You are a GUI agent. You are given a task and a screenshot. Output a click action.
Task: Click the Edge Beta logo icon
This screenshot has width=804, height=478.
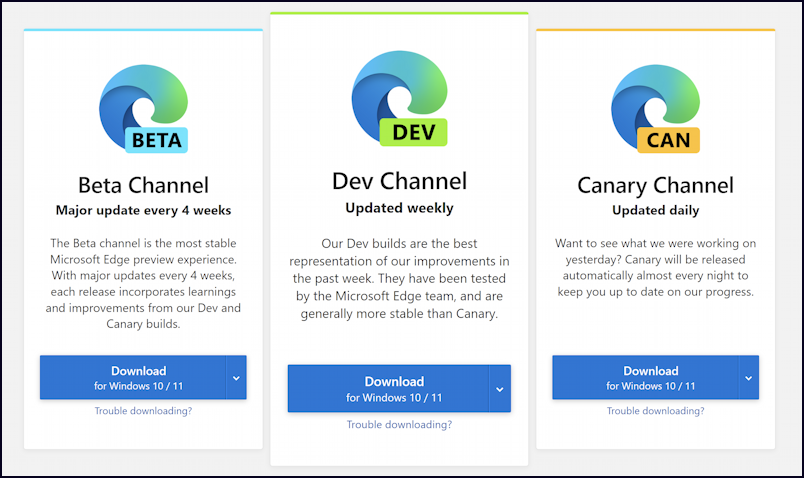click(144, 109)
